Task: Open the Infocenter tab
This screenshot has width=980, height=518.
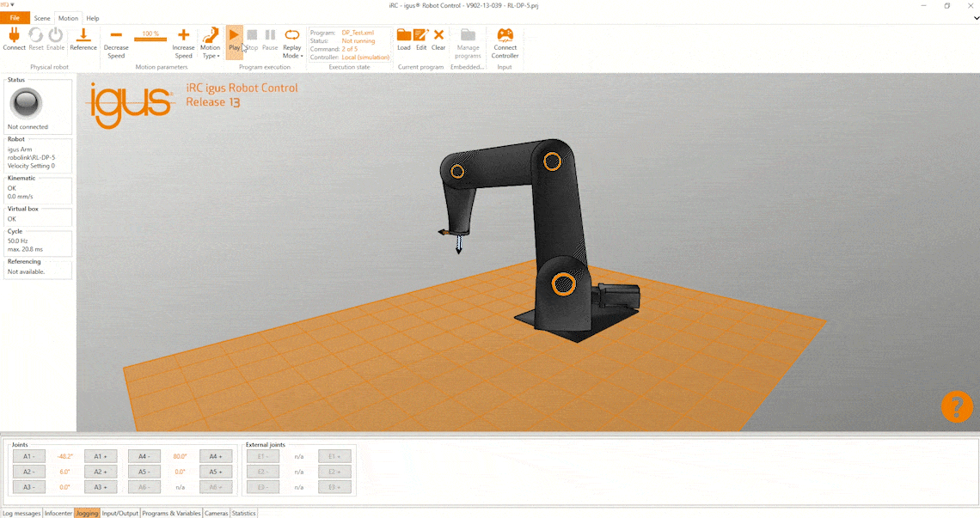Action: pos(58,513)
